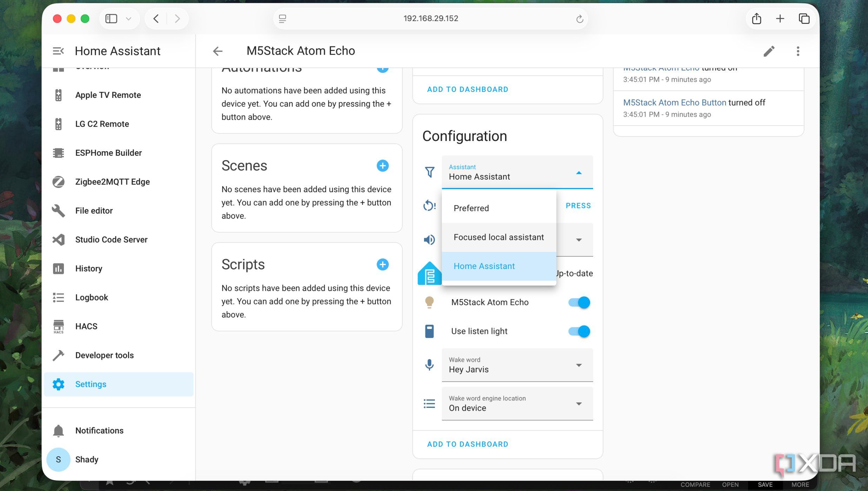
Task: Open Apple TV Remote in sidebar
Action: pos(119,95)
